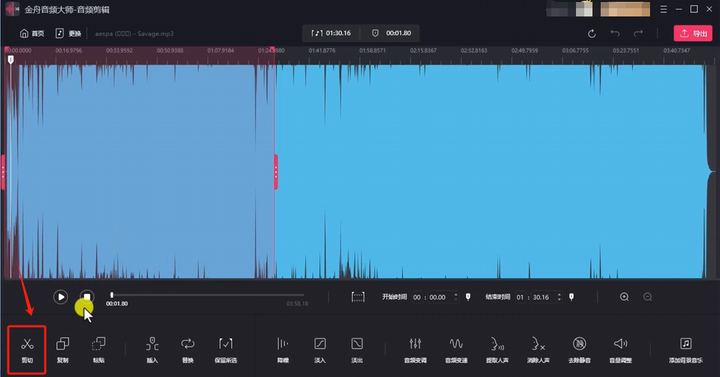Click the Insert (插入) tool icon
The width and height of the screenshot is (720, 377).
152,343
